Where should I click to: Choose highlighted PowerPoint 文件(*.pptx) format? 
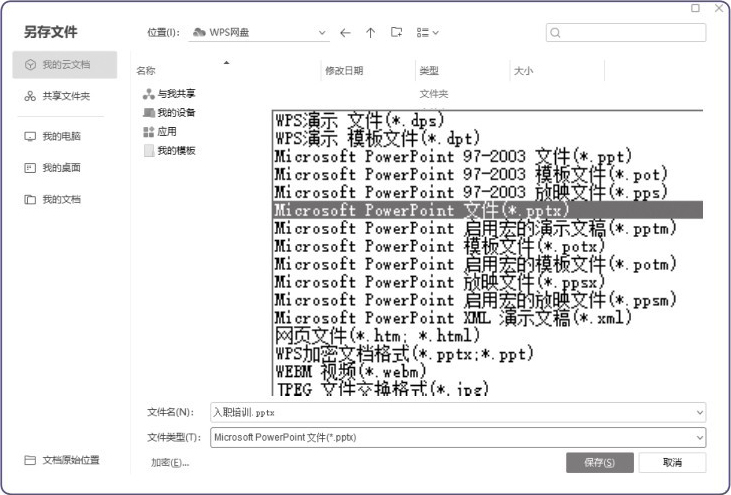tap(488, 210)
